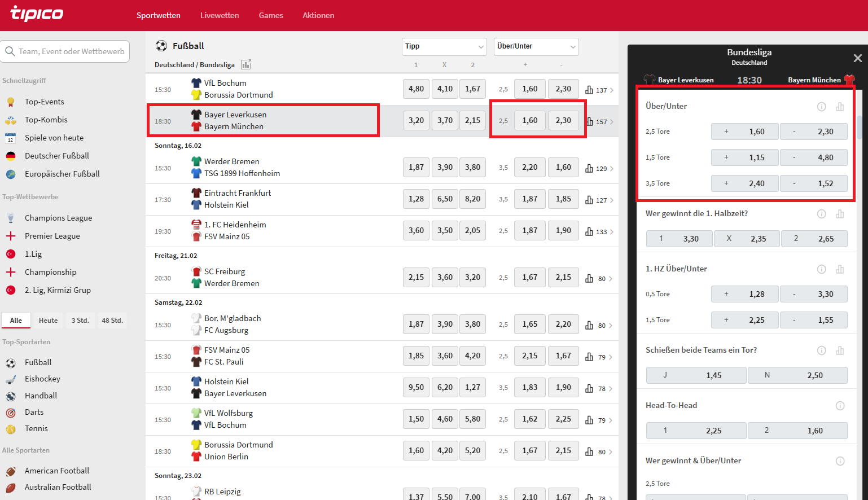The height and width of the screenshot is (500, 868).
Task: Open Europäischer Fußball
Action: coord(62,174)
